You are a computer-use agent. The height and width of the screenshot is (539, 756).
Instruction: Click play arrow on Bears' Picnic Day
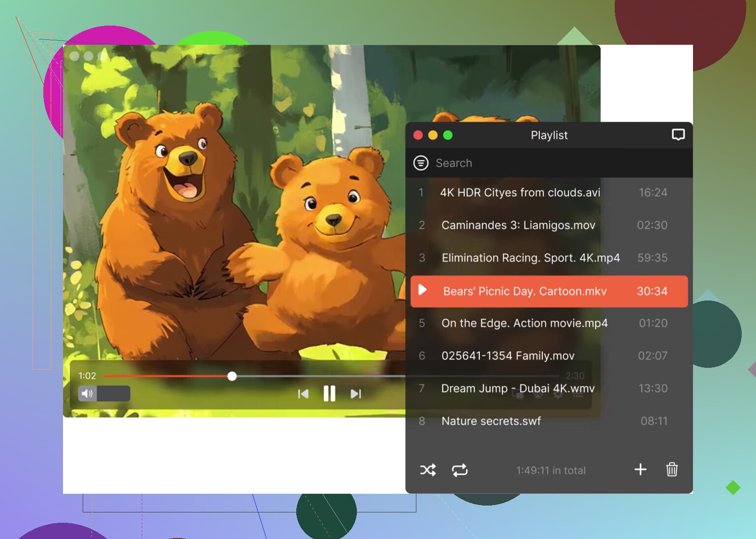coord(422,290)
